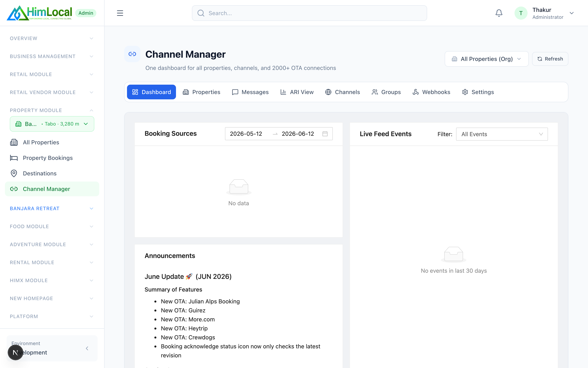Viewport: 588px width, 368px height.
Task: Click building icon in Tabo property selector
Action: (x=18, y=124)
